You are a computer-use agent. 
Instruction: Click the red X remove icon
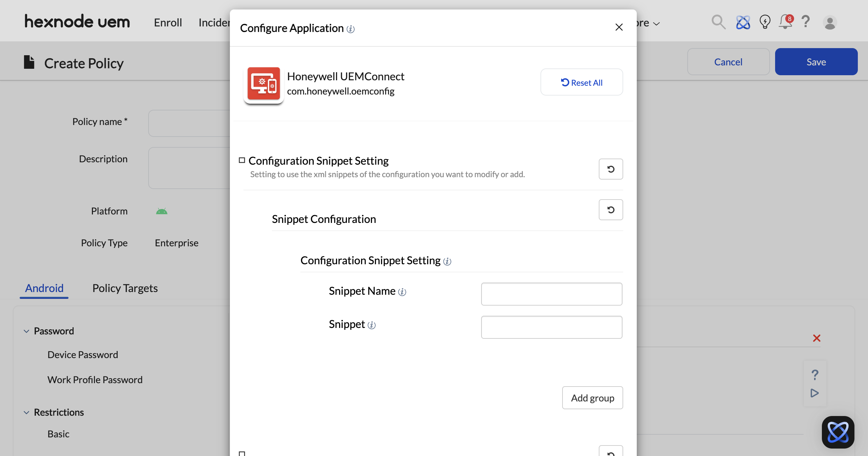[816, 338]
